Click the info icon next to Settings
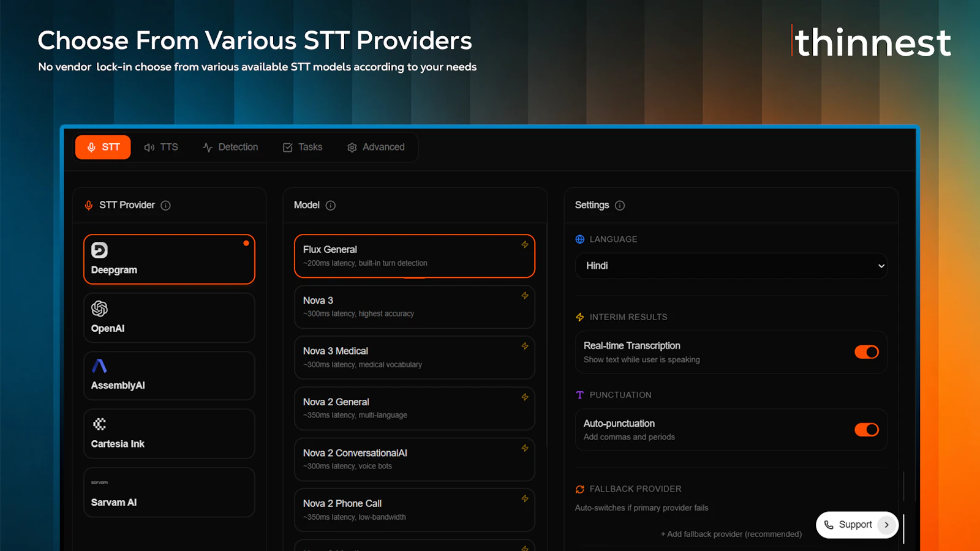Screen dimensions: 980x551 click(620, 206)
